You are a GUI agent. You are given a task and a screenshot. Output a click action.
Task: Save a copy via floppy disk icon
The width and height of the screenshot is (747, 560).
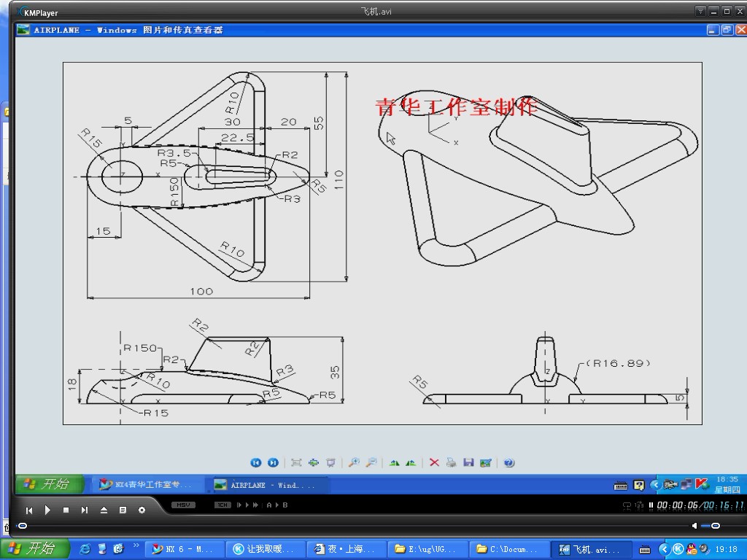(468, 462)
